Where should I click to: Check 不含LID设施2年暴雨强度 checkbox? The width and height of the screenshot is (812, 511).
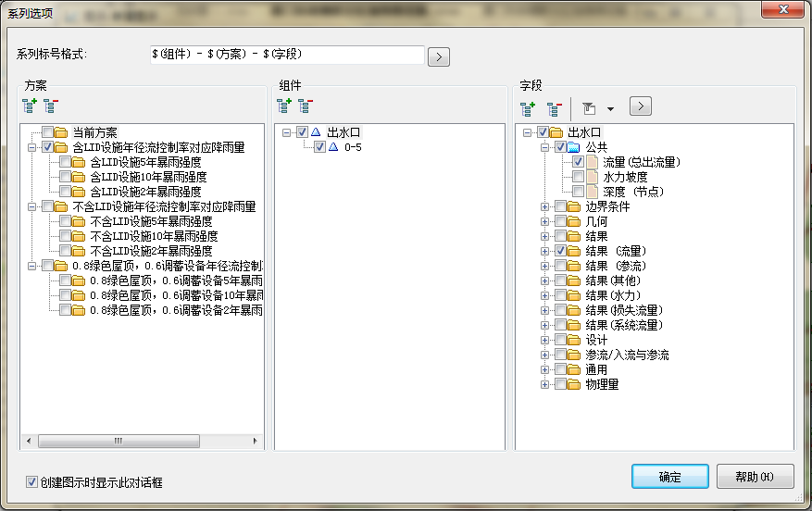point(65,251)
